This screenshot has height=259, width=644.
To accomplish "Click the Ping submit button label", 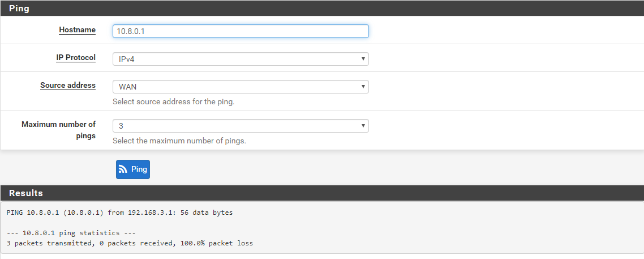I will click(x=139, y=169).
